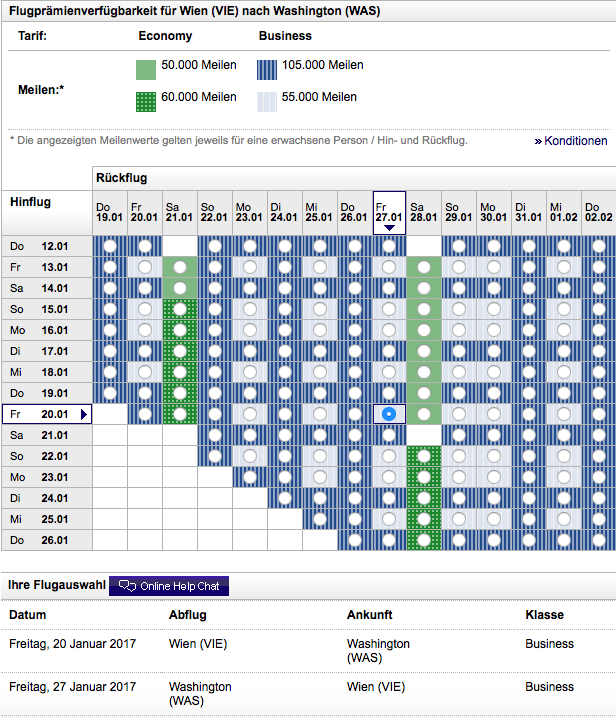Screen dimensions: 616x718
Task: Select outbound Do 26.01 with return Do 02.02
Action: 599,540
